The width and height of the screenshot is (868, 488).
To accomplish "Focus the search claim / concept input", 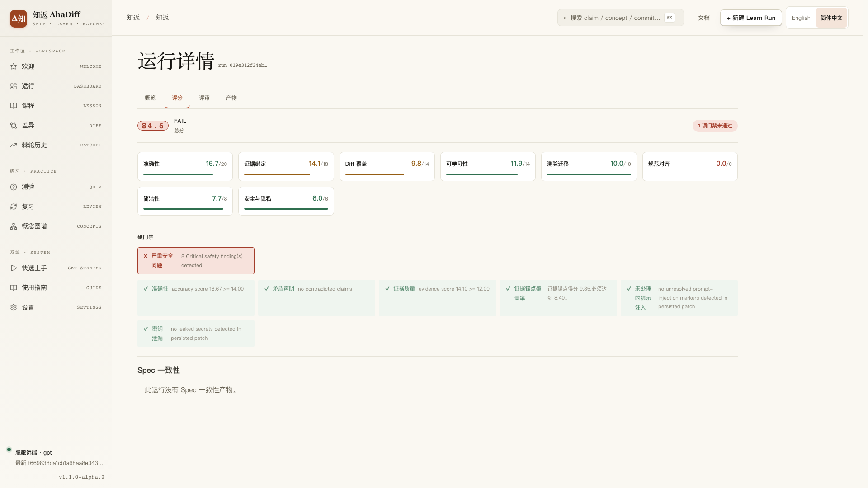I will click(620, 18).
